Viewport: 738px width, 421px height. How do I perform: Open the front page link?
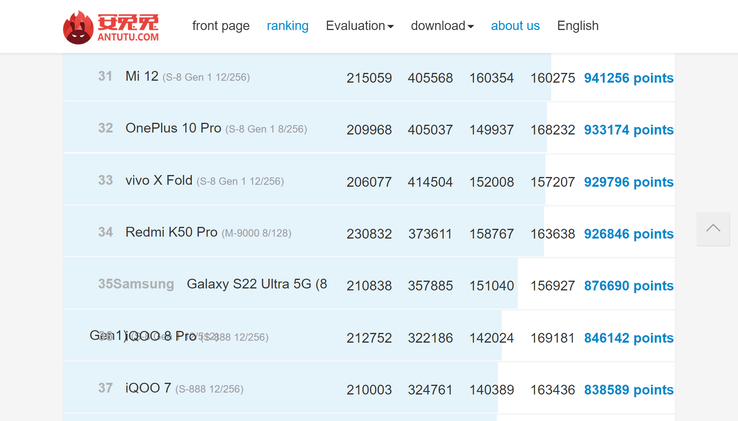[x=221, y=26]
